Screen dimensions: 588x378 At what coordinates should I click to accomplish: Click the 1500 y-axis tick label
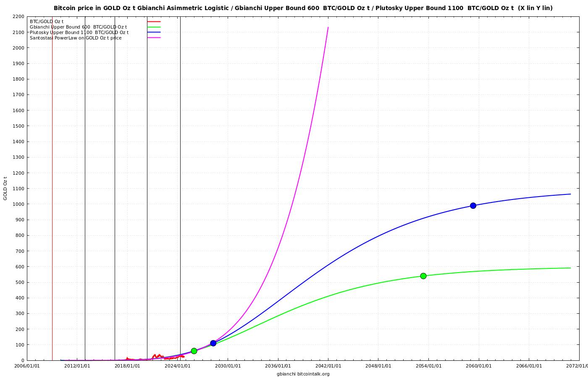pos(18,126)
